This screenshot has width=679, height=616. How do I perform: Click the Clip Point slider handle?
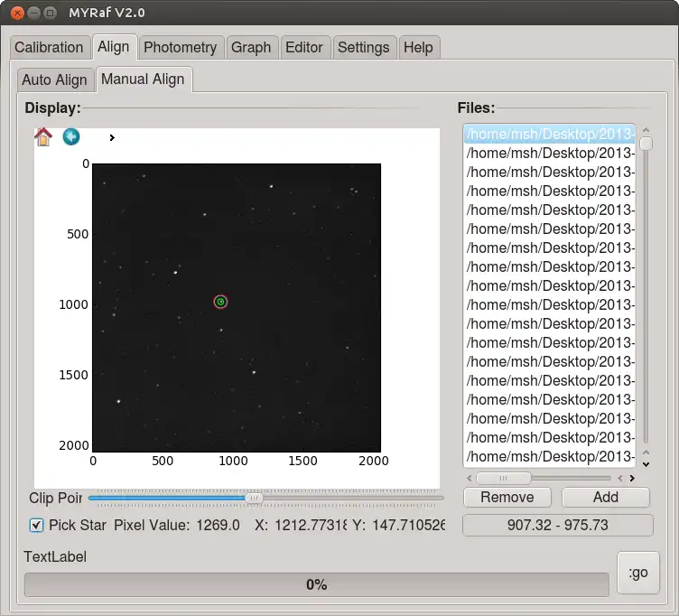coord(255,498)
